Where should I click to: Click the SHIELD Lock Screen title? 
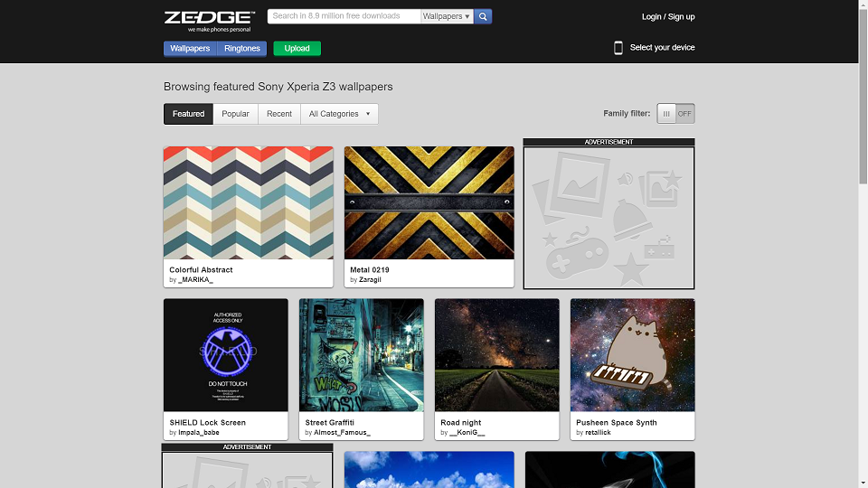[208, 423]
